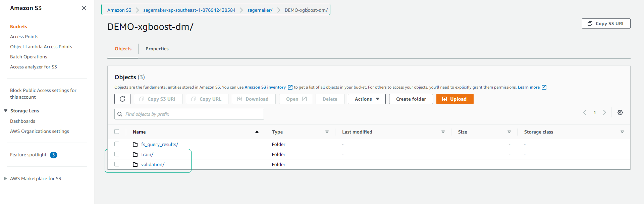Sort by the Type column arrow
This screenshot has width=644, height=204.
coord(327,132)
